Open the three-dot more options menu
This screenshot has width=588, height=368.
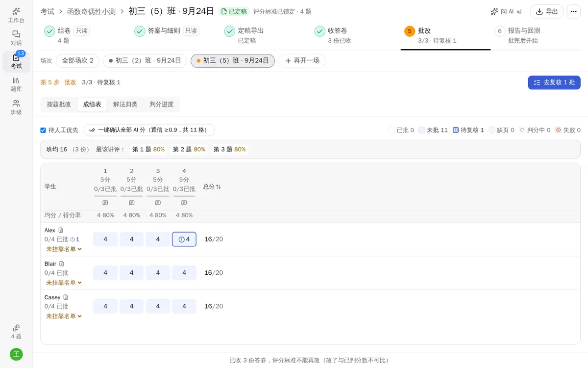tap(573, 11)
